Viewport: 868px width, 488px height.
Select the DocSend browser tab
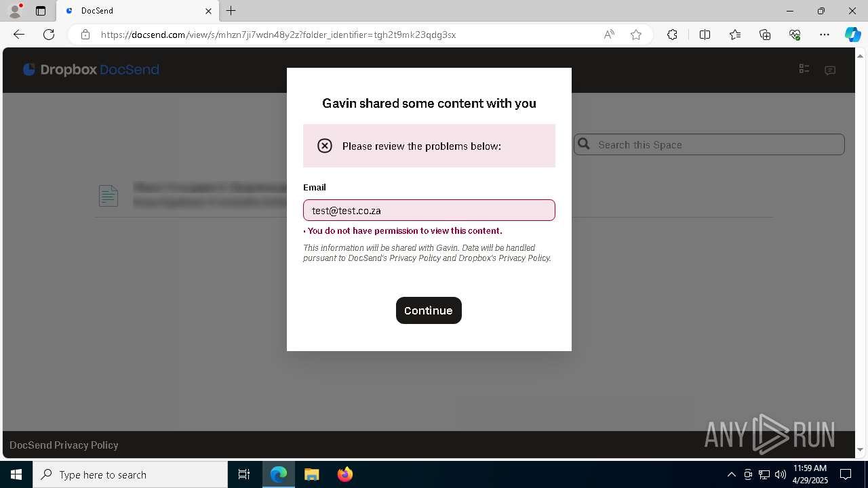point(138,11)
